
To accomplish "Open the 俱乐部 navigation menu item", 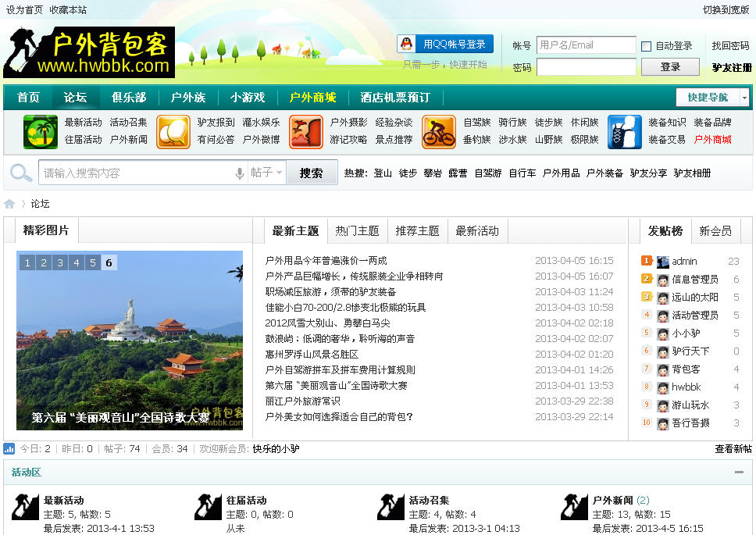I will (129, 98).
